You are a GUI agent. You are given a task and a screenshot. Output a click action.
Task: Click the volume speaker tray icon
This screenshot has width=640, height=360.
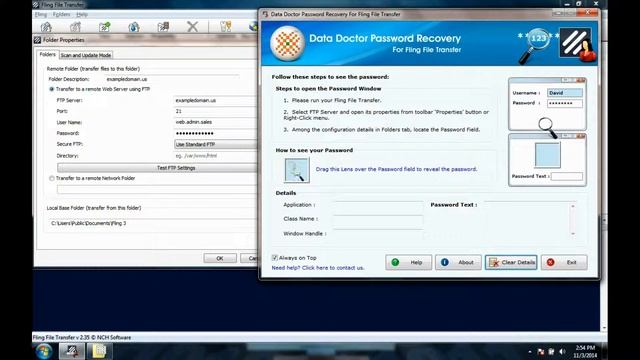pos(562,351)
